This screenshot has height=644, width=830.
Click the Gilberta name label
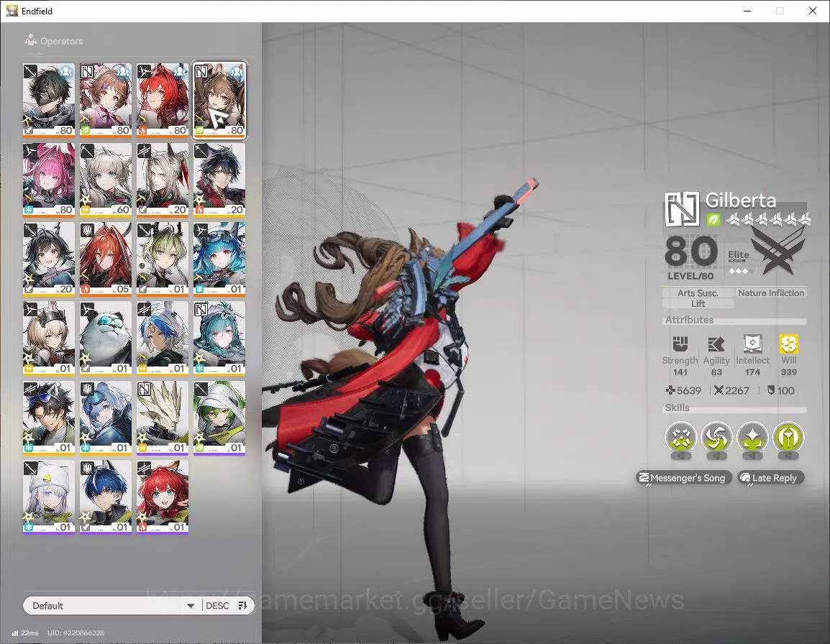pyautogui.click(x=741, y=200)
